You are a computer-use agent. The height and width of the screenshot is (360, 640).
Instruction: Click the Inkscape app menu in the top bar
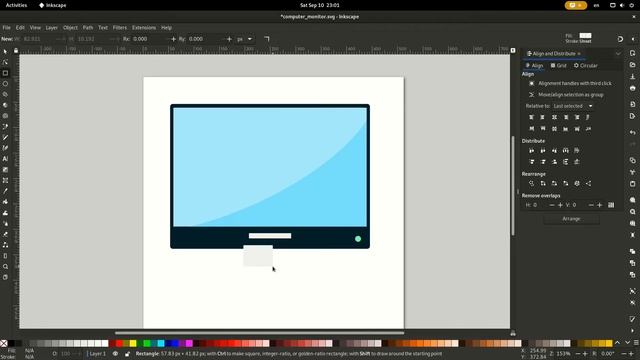(x=53, y=5)
